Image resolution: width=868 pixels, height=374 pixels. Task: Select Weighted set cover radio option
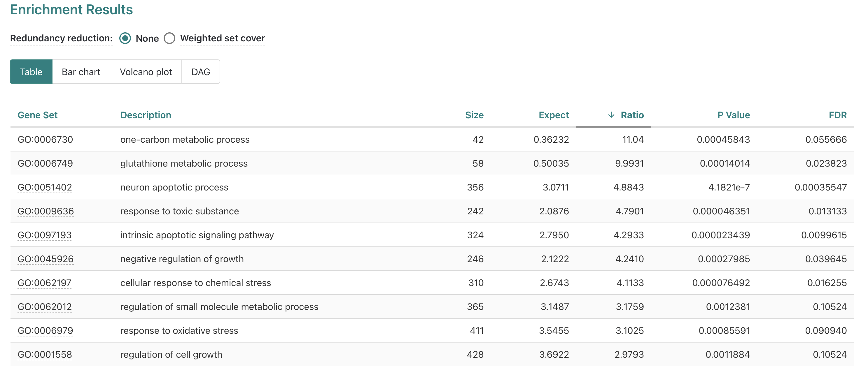click(x=169, y=38)
